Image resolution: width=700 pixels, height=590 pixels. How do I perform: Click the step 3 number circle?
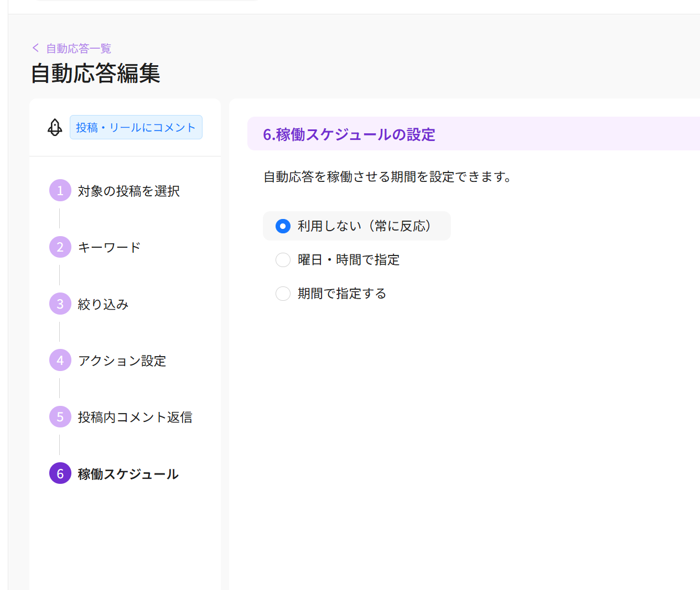pos(60,304)
